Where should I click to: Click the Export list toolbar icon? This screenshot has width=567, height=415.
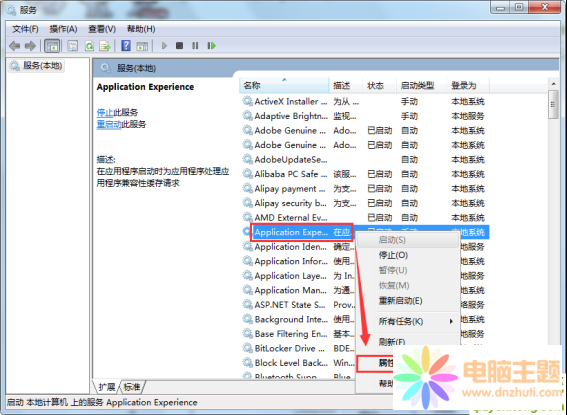point(105,46)
